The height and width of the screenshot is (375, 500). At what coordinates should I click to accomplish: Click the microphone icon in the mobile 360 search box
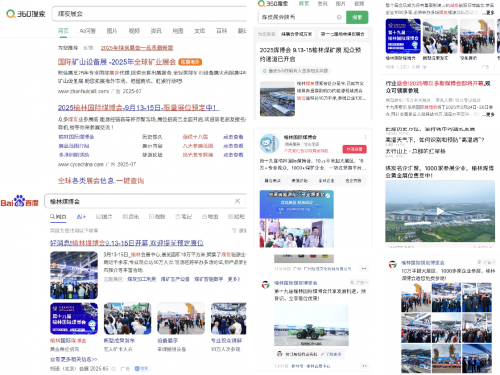(x=339, y=17)
